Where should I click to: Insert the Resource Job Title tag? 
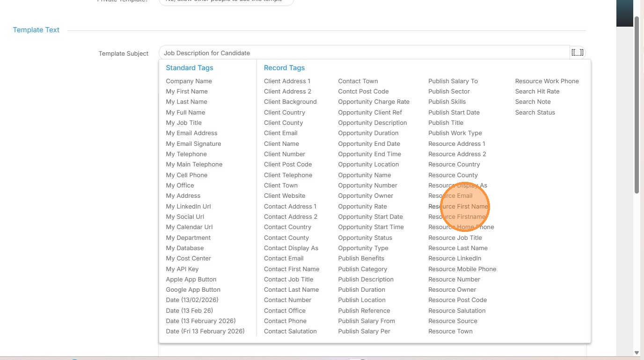[455, 238]
